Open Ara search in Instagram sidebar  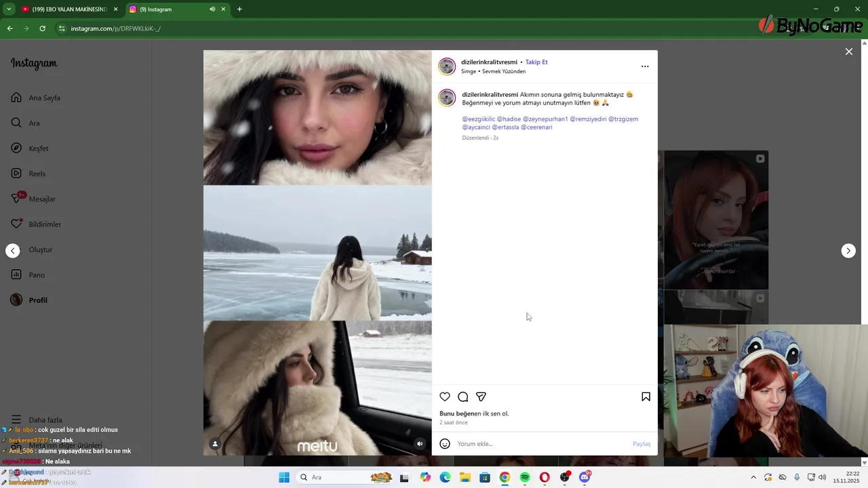[26, 123]
